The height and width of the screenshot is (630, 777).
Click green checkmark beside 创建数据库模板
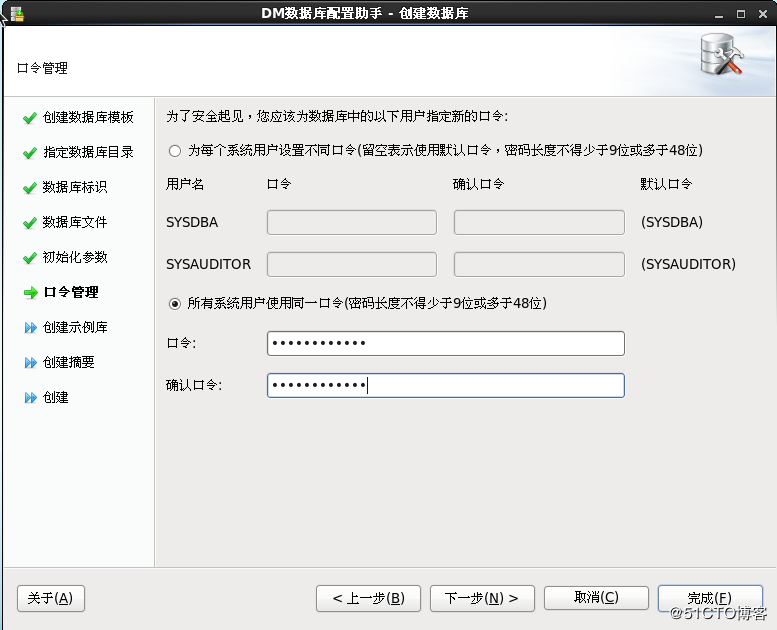30,117
